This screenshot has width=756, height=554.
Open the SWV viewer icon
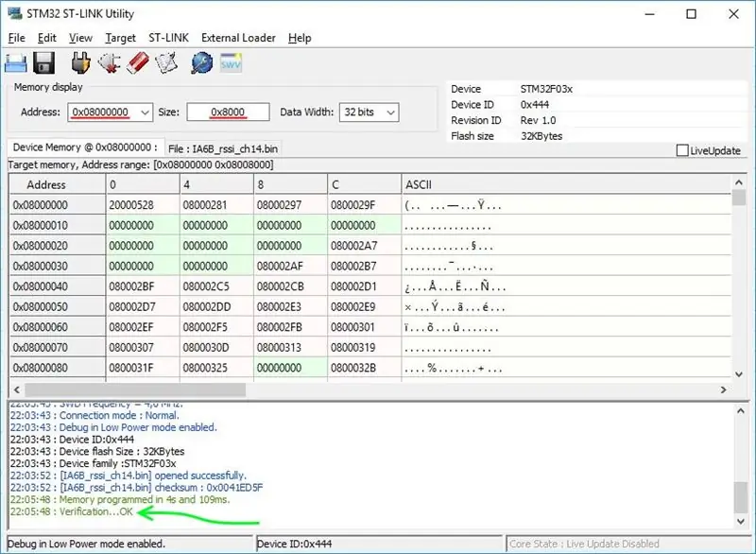231,63
